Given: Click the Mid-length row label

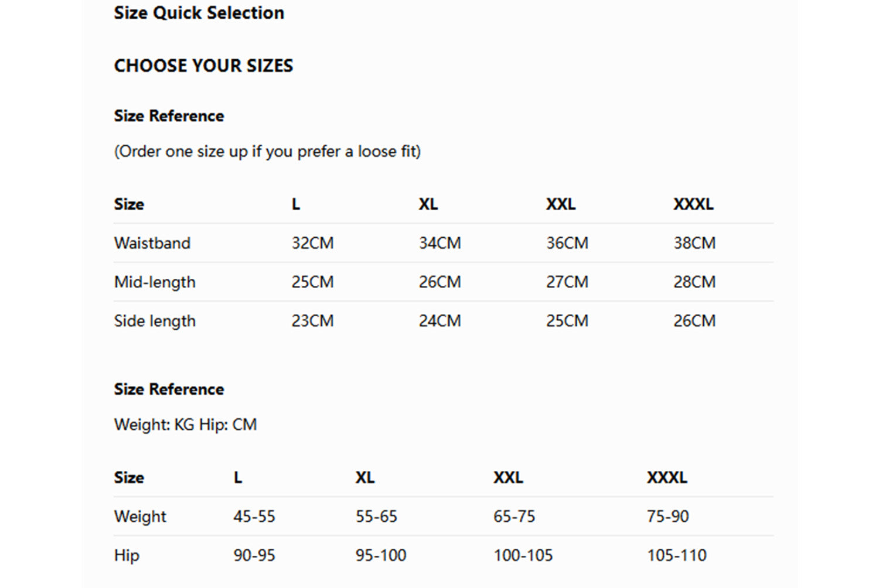Looking at the screenshot, I should [x=155, y=282].
